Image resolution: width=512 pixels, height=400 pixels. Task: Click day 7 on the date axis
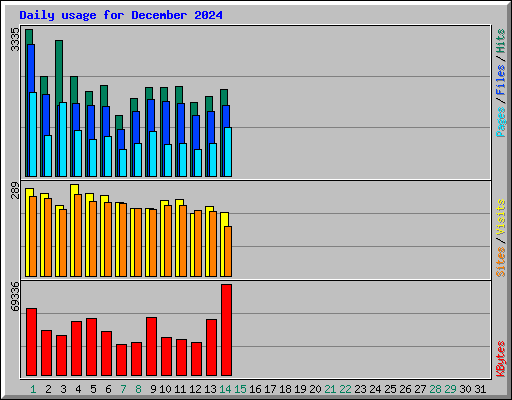[x=123, y=389]
